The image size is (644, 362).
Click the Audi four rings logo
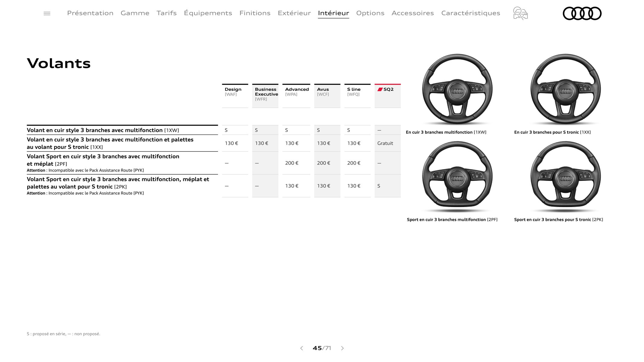point(582,13)
